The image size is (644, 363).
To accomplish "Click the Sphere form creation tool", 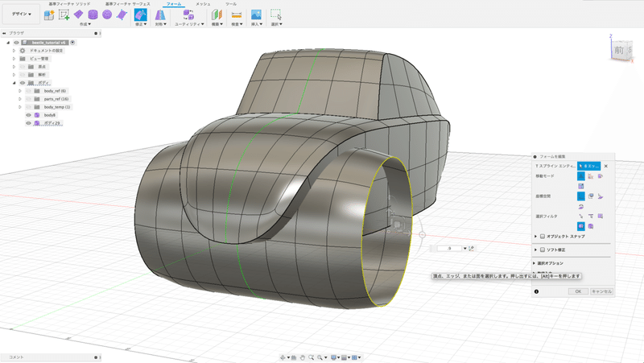I will (106, 14).
